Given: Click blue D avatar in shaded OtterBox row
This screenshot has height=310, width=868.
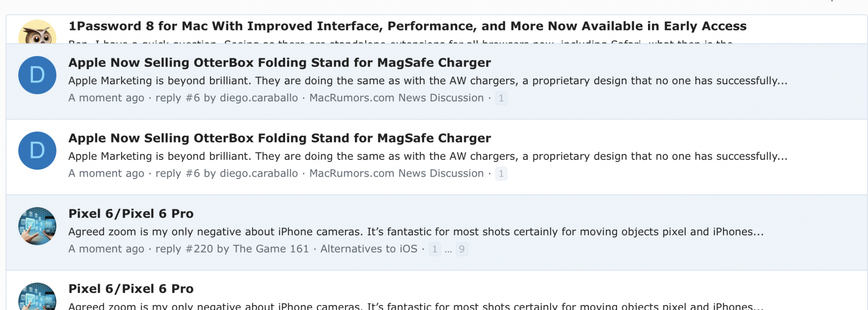Looking at the screenshot, I should (37, 75).
